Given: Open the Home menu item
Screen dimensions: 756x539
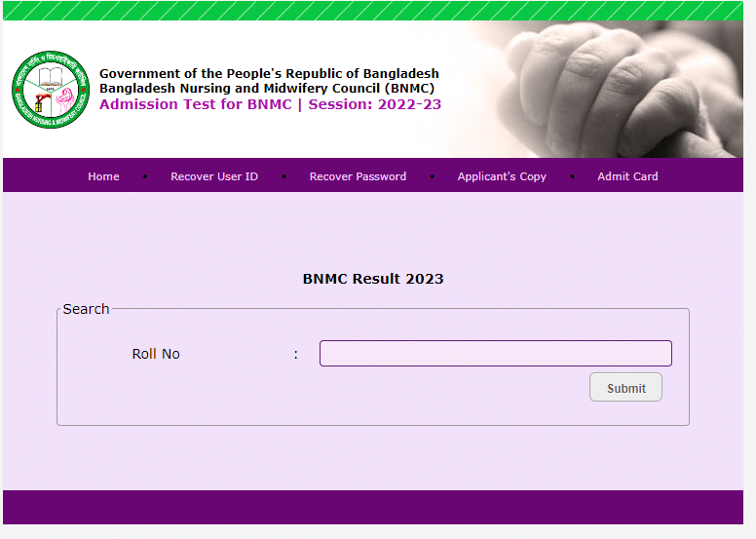Looking at the screenshot, I should (103, 176).
